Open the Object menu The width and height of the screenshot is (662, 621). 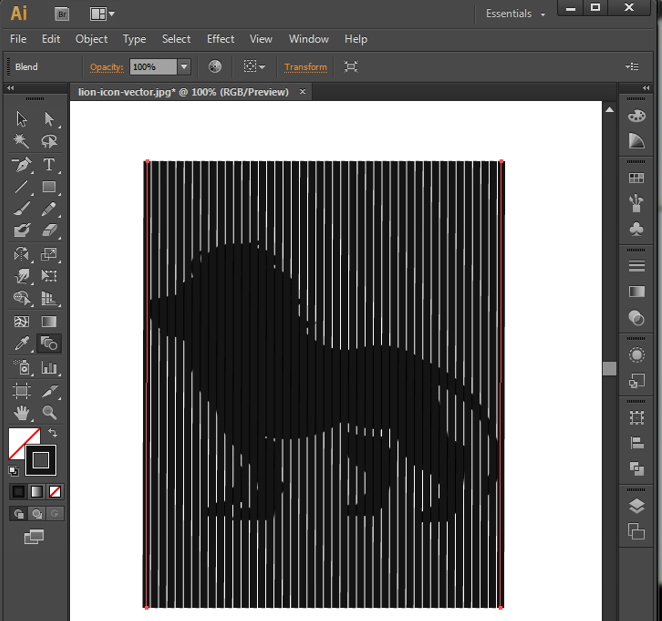(x=91, y=39)
